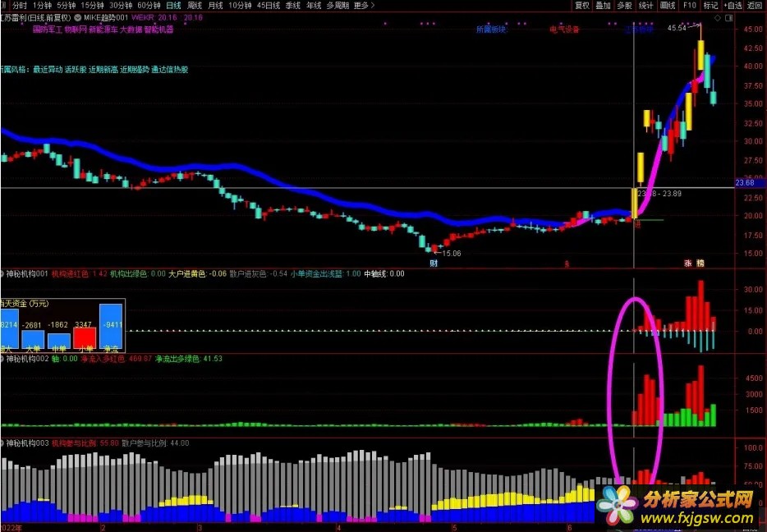Screen dimensions: 767x532
Task: Click the 神秘机构002 indicator title
Action: click(x=27, y=359)
